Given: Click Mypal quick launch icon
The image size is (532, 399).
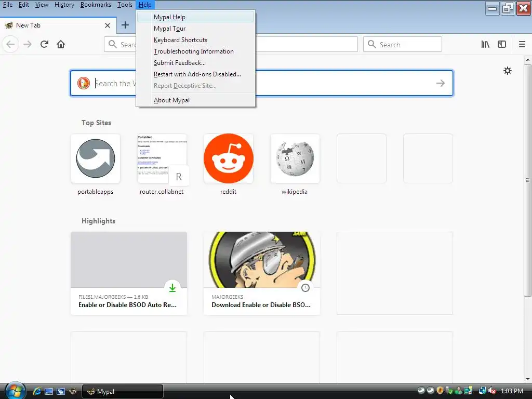Looking at the screenshot, I should coord(73,391).
